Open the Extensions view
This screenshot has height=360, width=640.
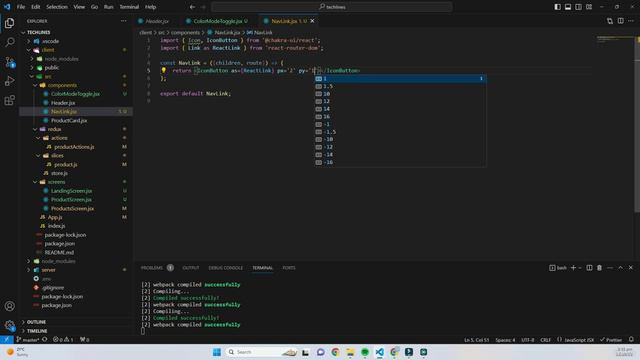tap(9, 100)
